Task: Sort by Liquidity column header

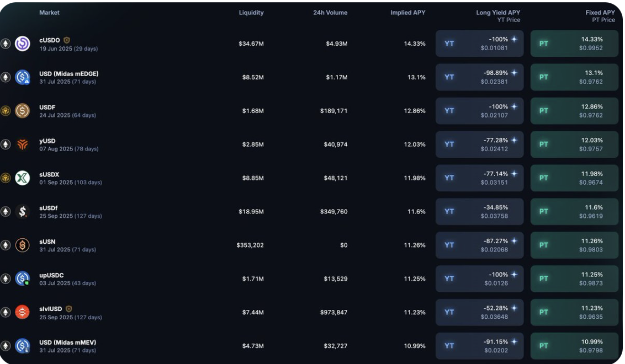Action: [x=251, y=13]
